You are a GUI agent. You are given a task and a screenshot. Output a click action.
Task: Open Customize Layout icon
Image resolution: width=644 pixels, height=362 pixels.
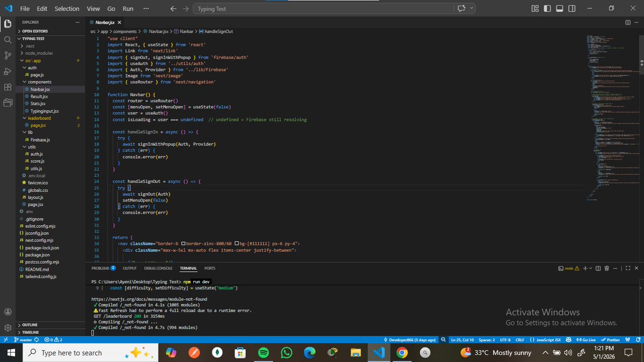(535, 9)
